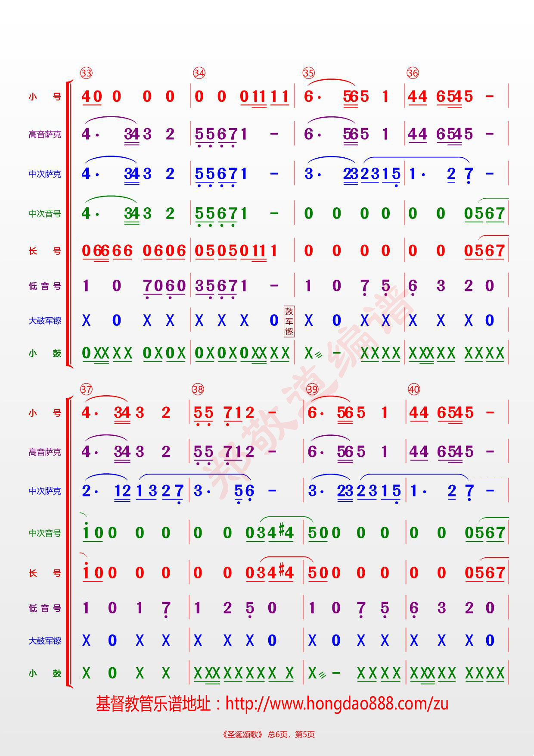
Task: Click the circled measure number 33
Action: coord(86,73)
